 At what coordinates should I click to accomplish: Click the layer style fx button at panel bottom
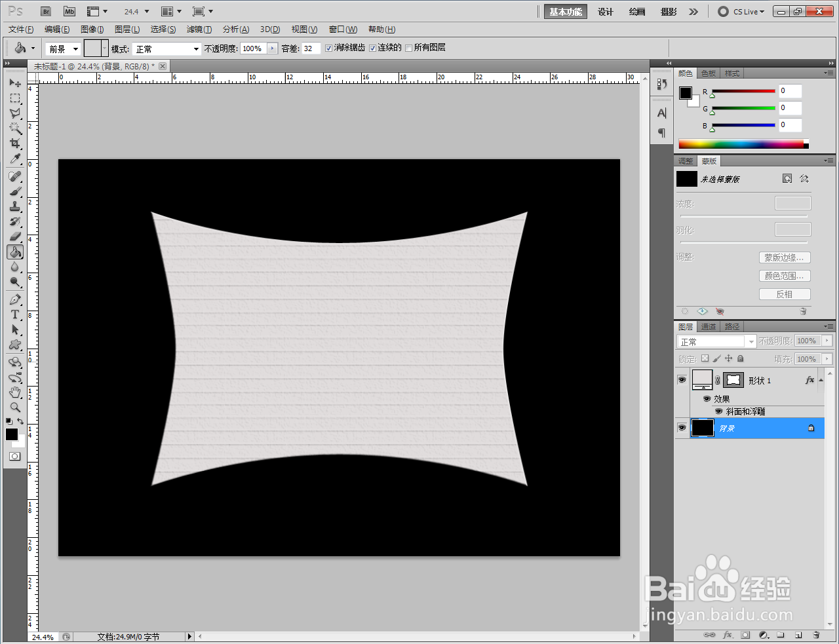tap(728, 635)
